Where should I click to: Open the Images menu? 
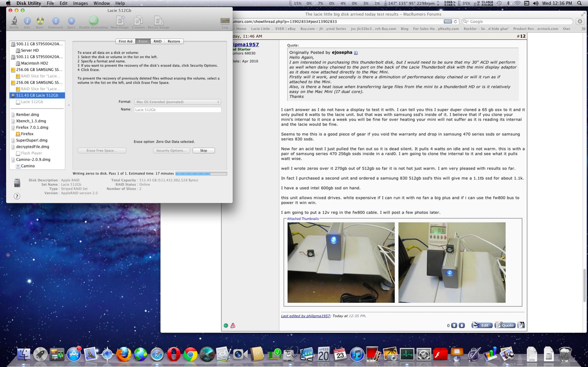coord(80,3)
